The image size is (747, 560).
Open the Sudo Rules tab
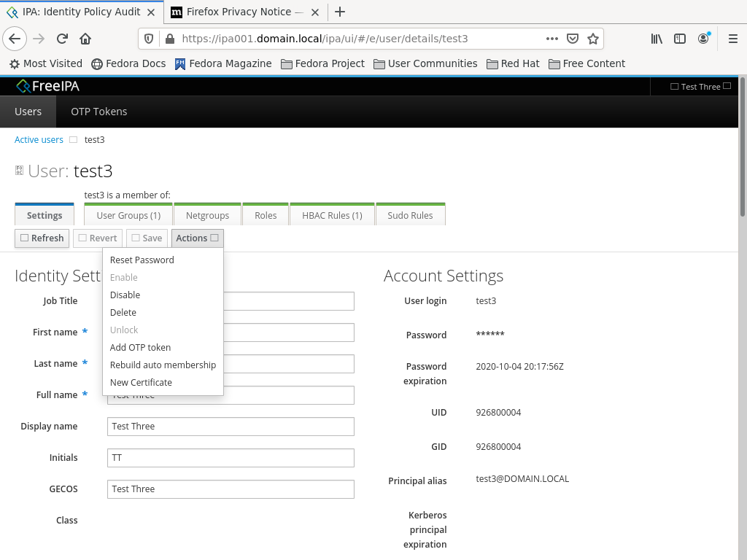tap(410, 215)
